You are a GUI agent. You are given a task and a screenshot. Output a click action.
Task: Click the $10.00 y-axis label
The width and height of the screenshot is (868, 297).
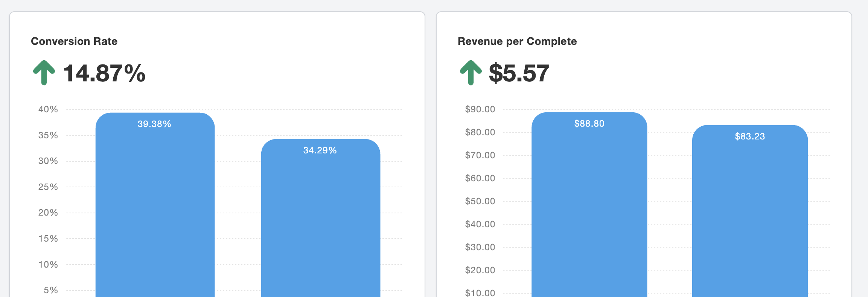480,292
